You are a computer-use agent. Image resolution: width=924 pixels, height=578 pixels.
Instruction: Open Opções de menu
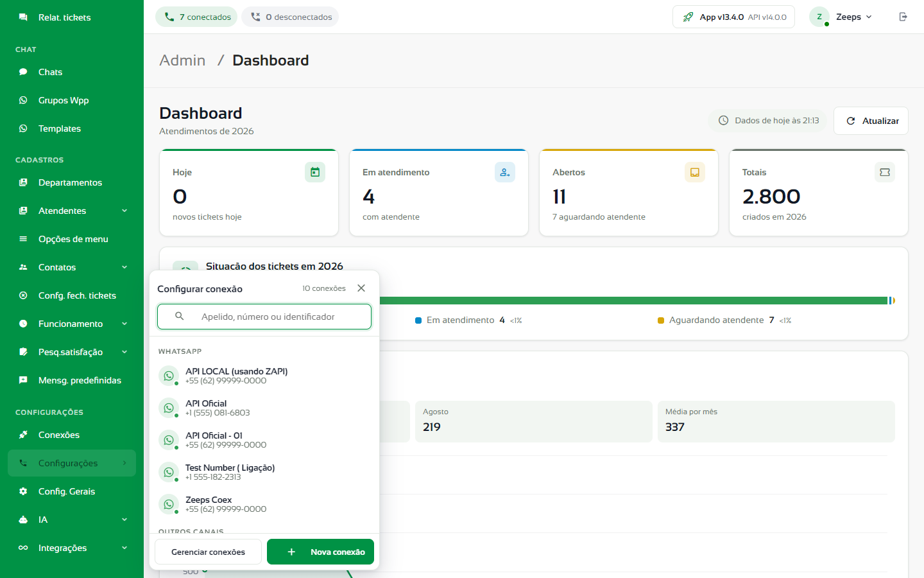click(72, 239)
